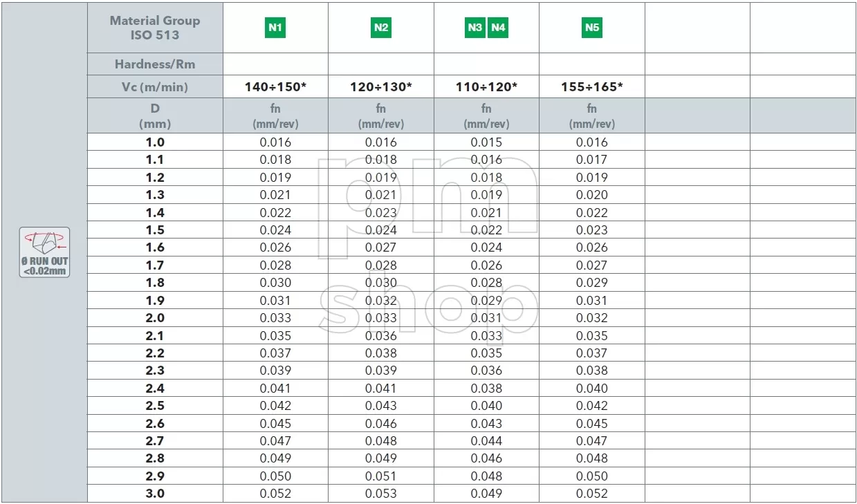Image resolution: width=857 pixels, height=504 pixels.
Task: Click the 120÷130* cutting speed value
Action: click(381, 87)
